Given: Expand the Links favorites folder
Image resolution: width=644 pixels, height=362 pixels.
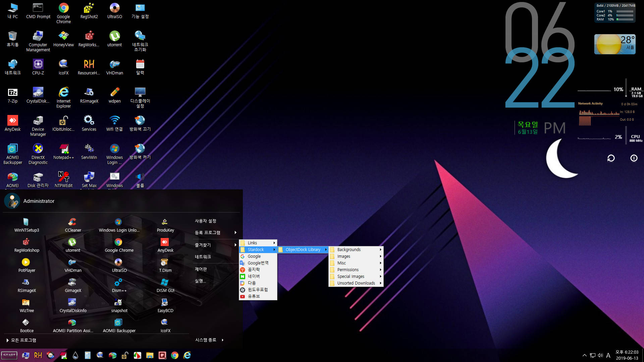Looking at the screenshot, I should [258, 243].
